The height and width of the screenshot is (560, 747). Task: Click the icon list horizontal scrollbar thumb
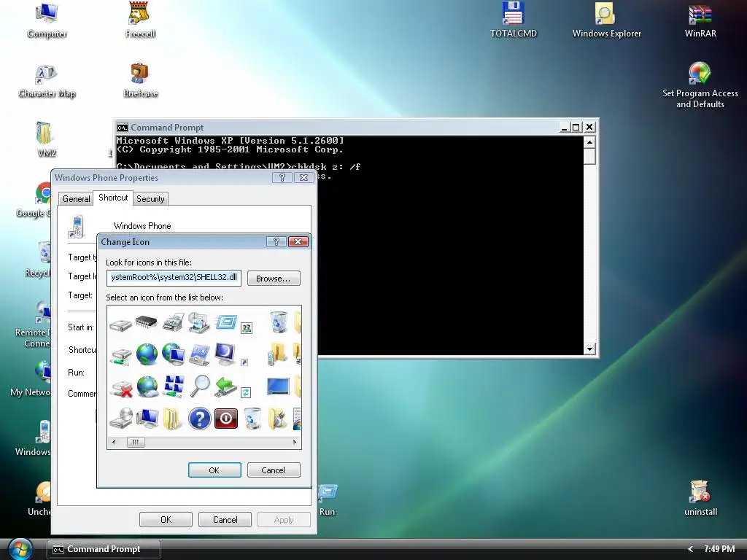pos(136,442)
